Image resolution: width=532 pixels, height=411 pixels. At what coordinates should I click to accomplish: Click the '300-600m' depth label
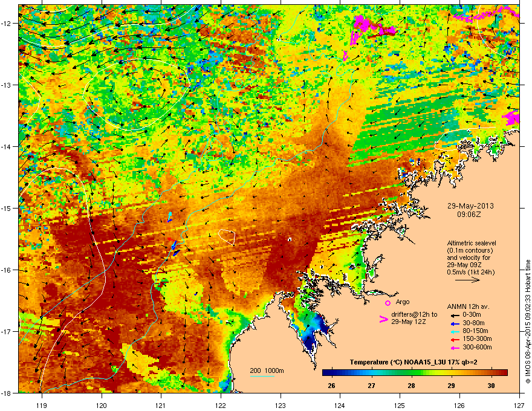point(477,347)
